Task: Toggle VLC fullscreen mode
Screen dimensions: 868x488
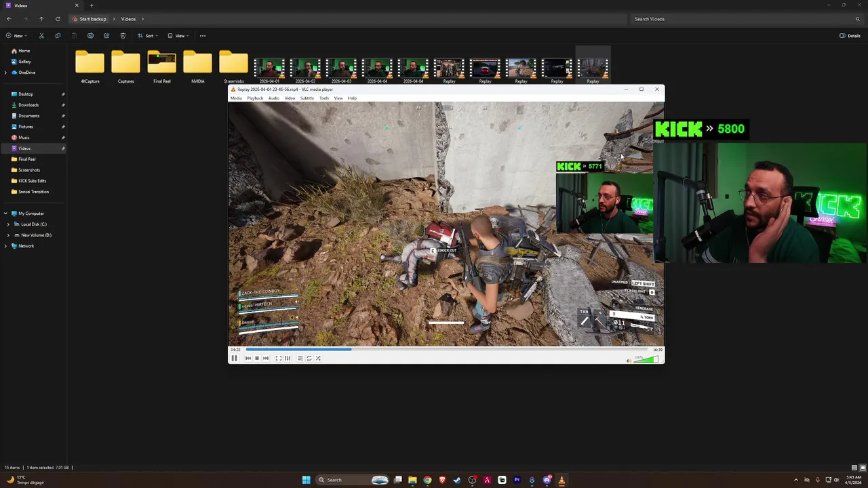Action: coord(278,358)
